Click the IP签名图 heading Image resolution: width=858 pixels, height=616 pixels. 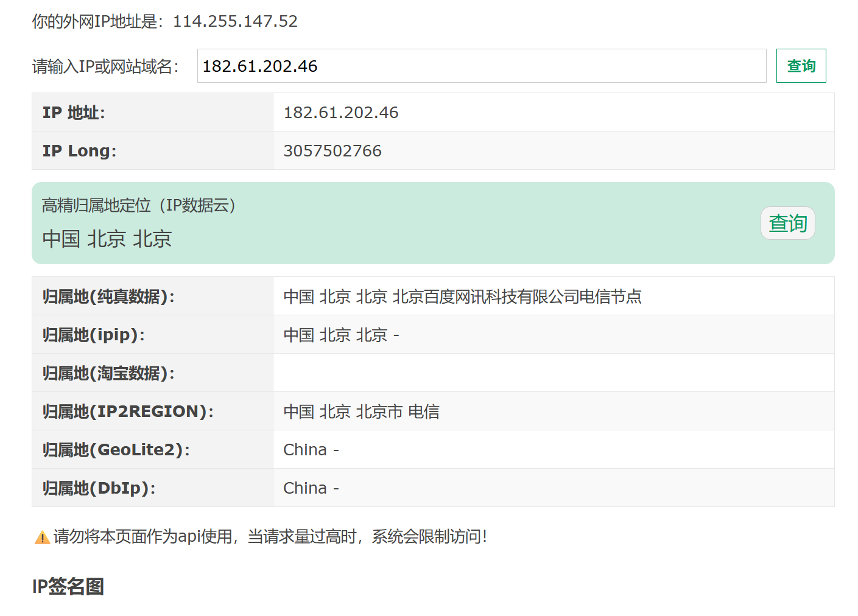[68, 586]
